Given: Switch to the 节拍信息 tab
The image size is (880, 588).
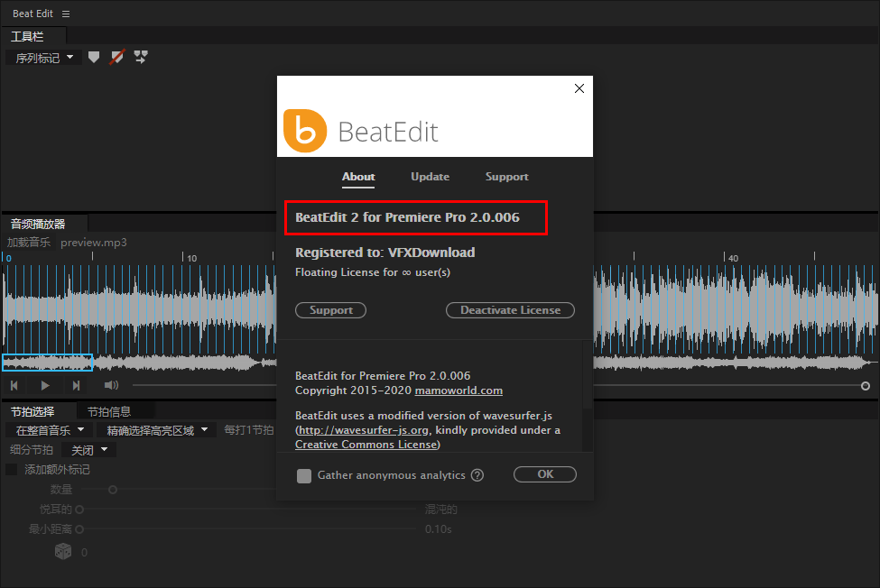Looking at the screenshot, I should (x=109, y=412).
